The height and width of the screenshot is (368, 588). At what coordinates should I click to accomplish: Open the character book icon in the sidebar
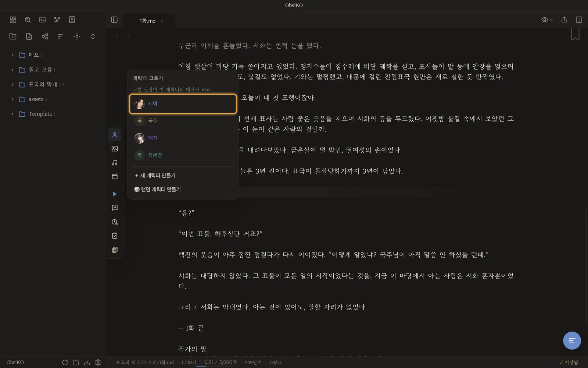72,20
